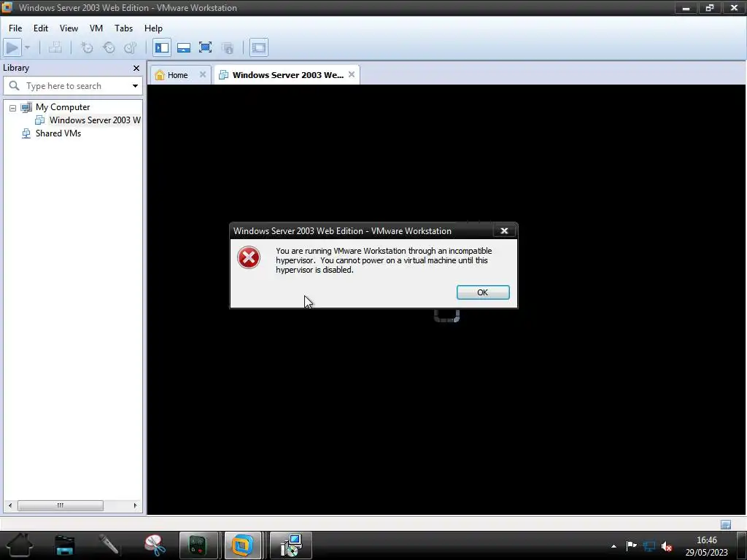
Task: Click the installer taskbar icon
Action: coord(291,545)
